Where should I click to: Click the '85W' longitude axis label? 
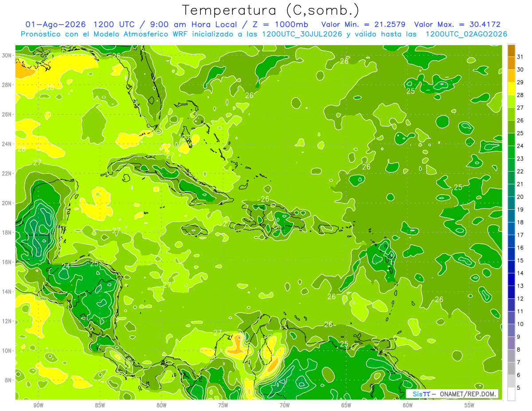click(x=100, y=405)
